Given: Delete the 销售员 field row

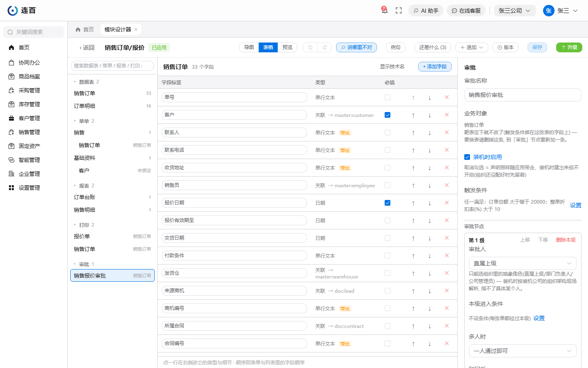Looking at the screenshot, I should pyautogui.click(x=447, y=185).
